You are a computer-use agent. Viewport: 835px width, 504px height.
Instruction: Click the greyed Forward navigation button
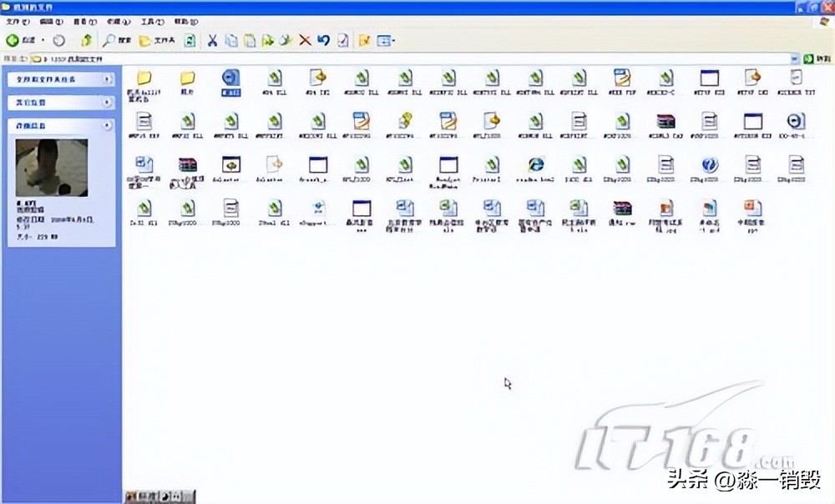59,40
